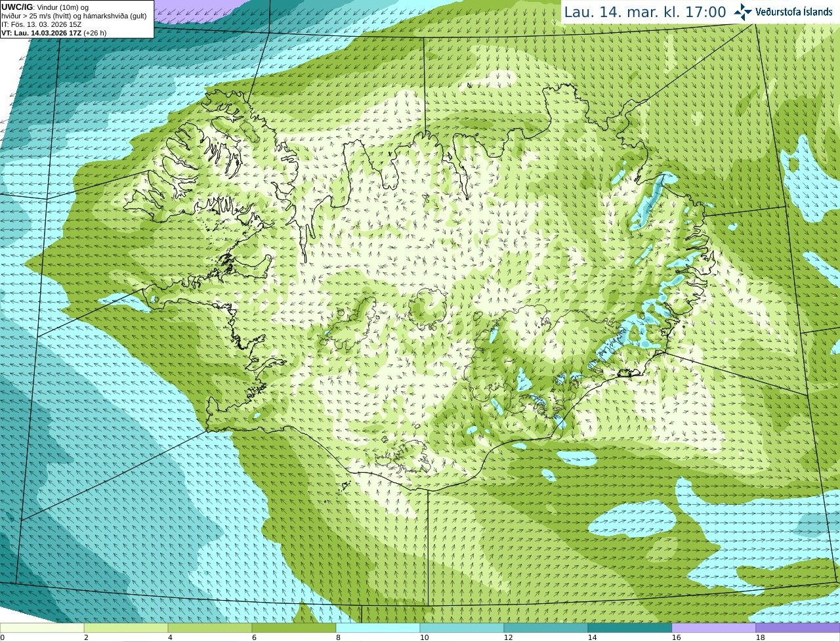Click the legend scale label 6
Screen dimensions: 840x642
(x=254, y=637)
